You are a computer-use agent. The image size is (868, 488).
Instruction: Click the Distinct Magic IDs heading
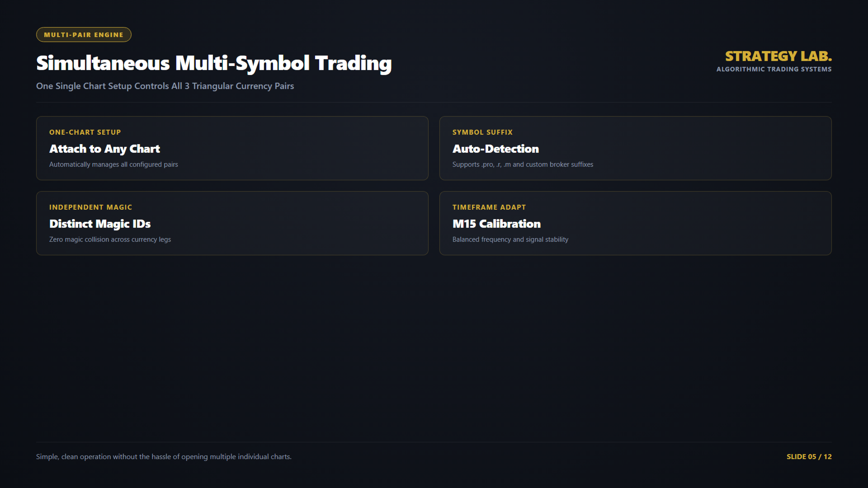[100, 224]
